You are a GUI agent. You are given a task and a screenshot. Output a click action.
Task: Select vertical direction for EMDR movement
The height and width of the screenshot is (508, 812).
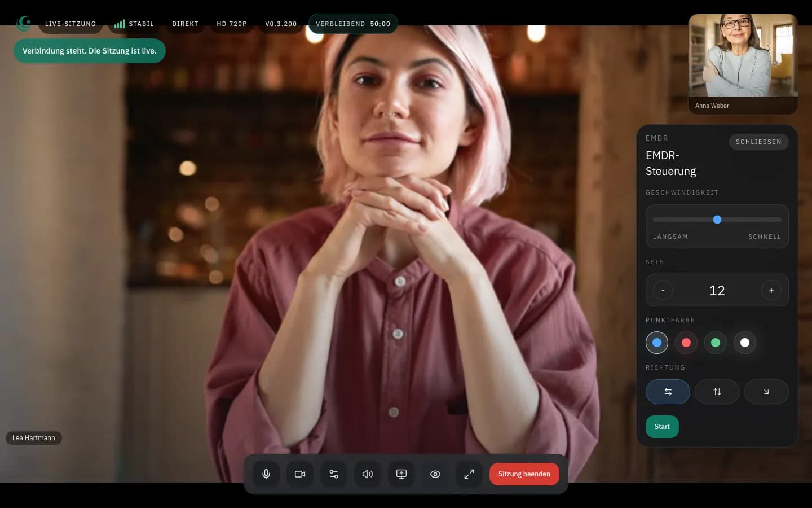pos(717,392)
